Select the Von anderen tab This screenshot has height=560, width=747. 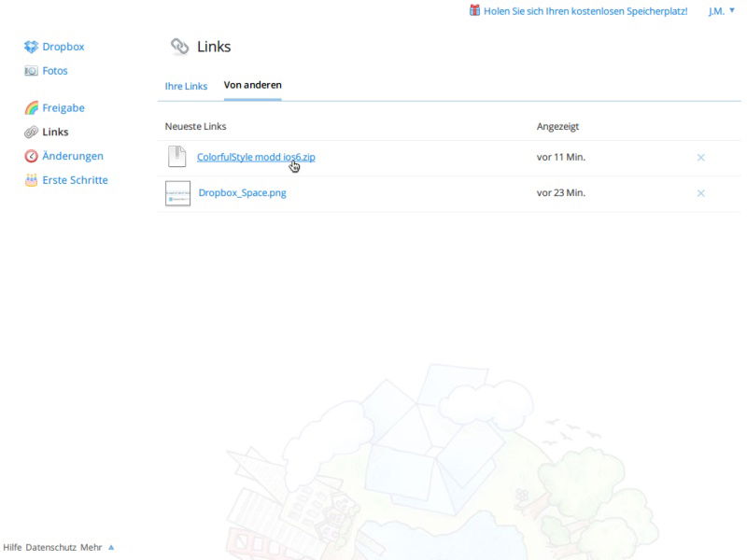pyautogui.click(x=252, y=85)
